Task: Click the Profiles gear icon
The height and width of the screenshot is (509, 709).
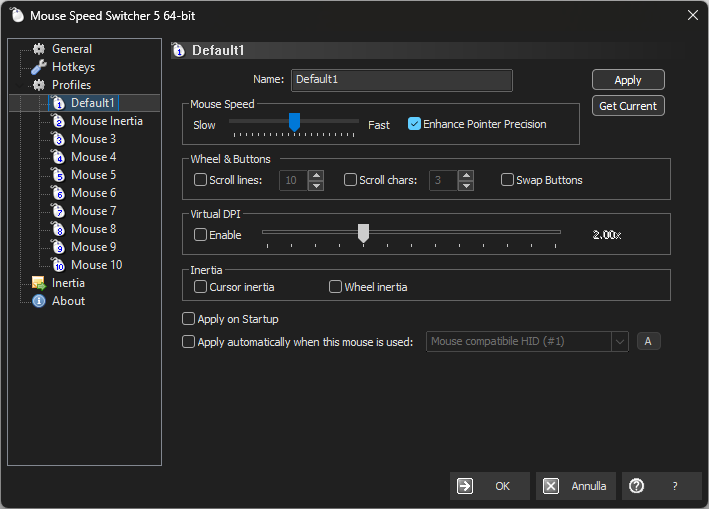Action: tap(39, 85)
